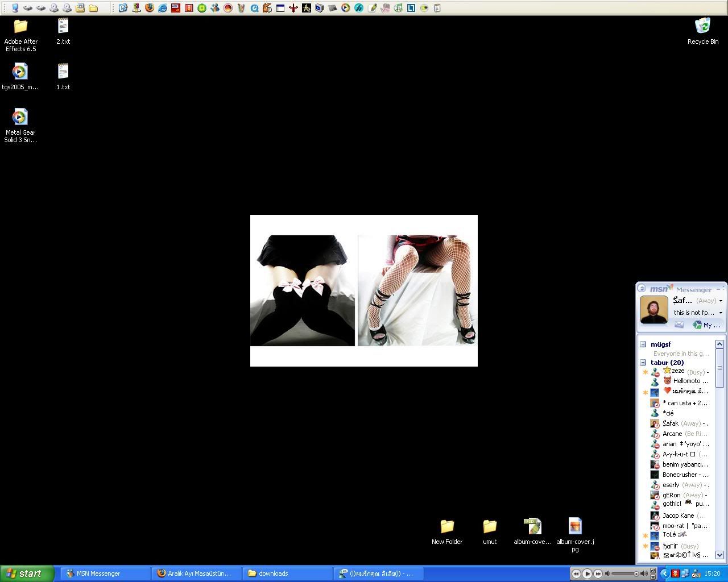Image resolution: width=728 pixels, height=582 pixels.
Task: Switch to MSN Messenger taskbar button
Action: click(105, 573)
